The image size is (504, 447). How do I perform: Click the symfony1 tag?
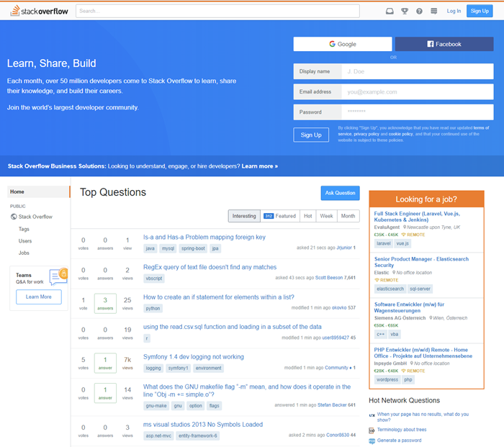click(x=178, y=369)
